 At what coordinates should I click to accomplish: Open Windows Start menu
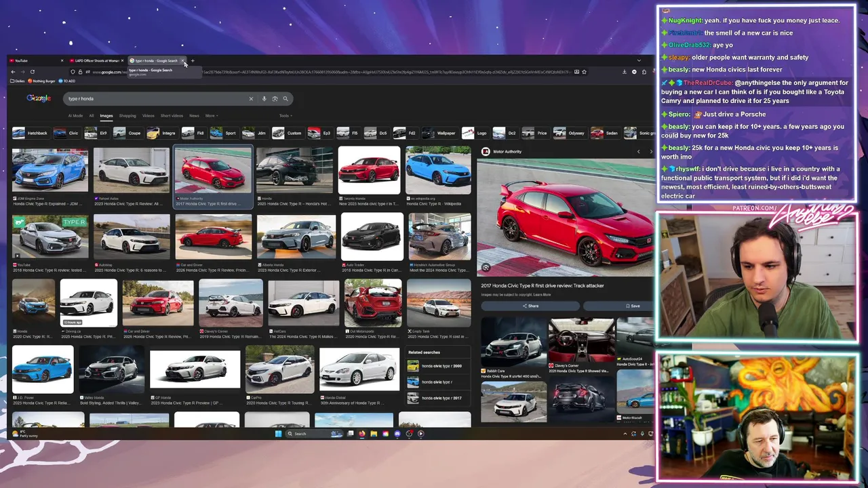tap(278, 434)
